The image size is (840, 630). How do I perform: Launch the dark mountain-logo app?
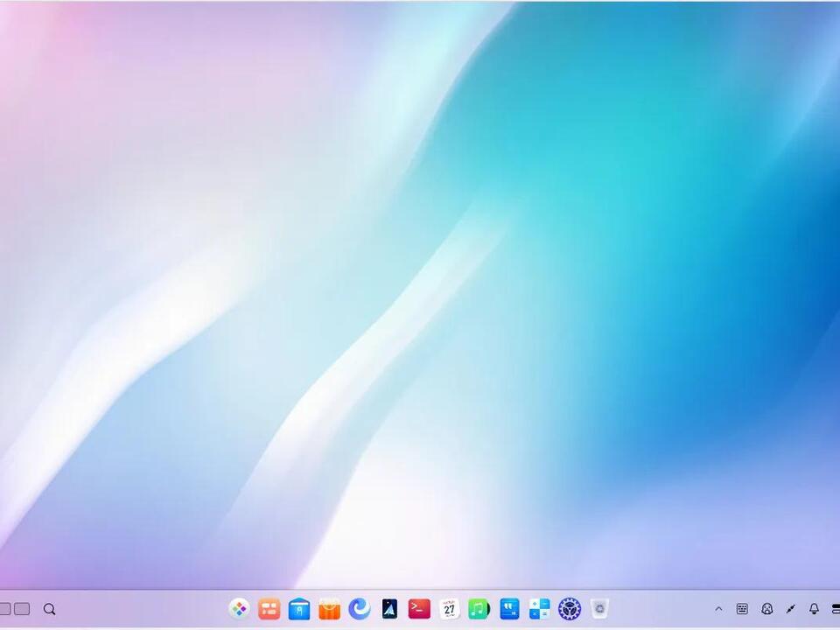388,609
